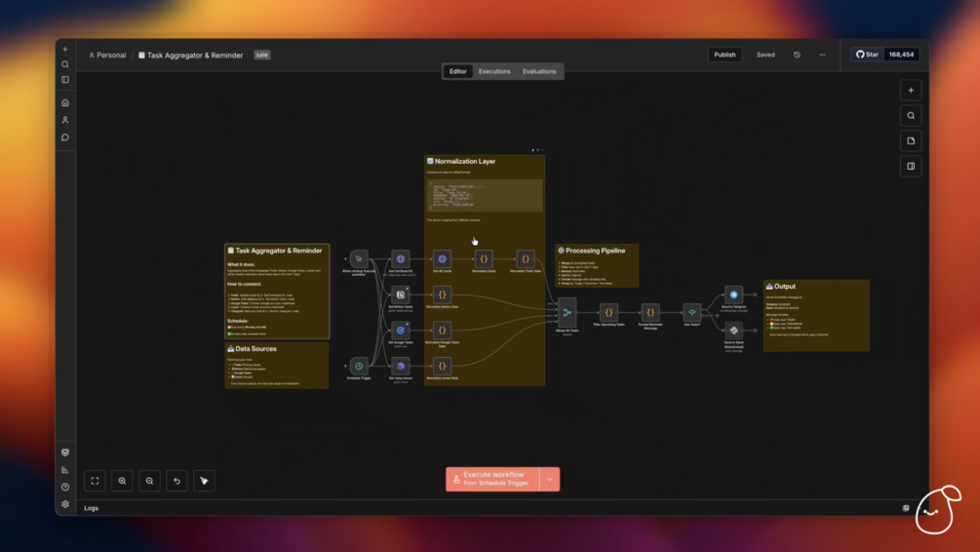Screen dimensions: 980x552
Task: Add a sticky note from right panel
Action: [911, 141]
